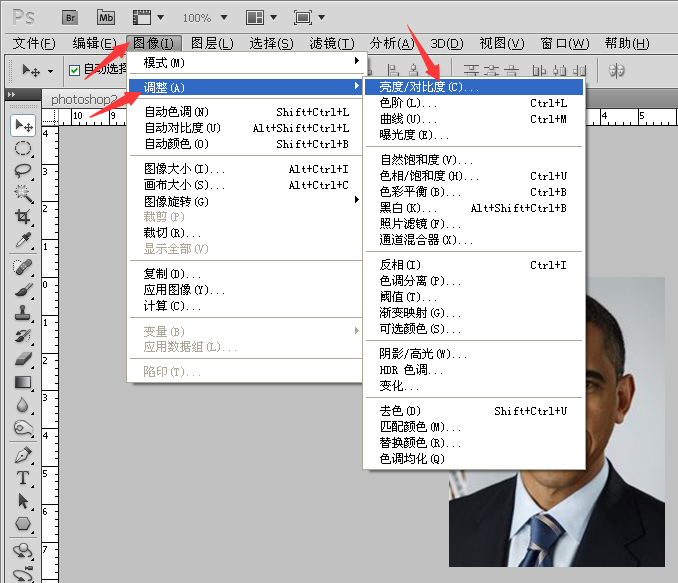Select the Lasso tool

click(x=23, y=171)
